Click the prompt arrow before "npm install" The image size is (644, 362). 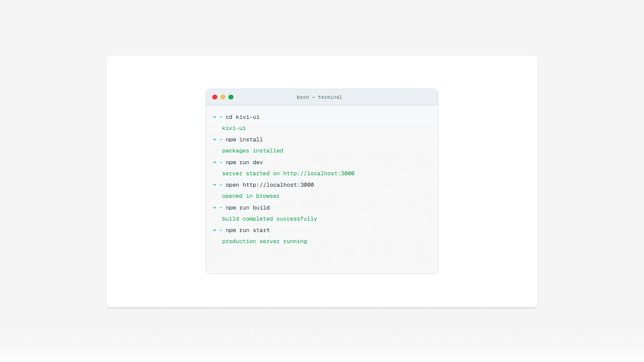214,139
